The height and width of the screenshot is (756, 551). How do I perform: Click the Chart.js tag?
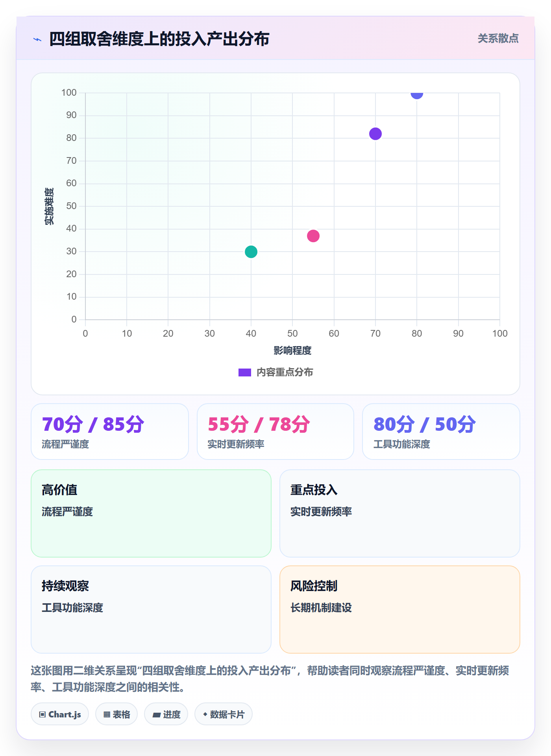pos(60,714)
